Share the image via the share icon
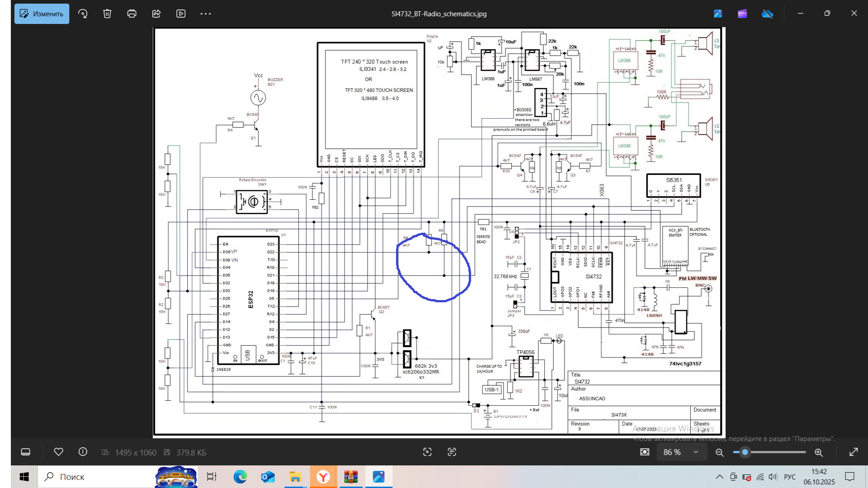Image resolution: width=868 pixels, height=488 pixels. pyautogui.click(x=156, y=14)
